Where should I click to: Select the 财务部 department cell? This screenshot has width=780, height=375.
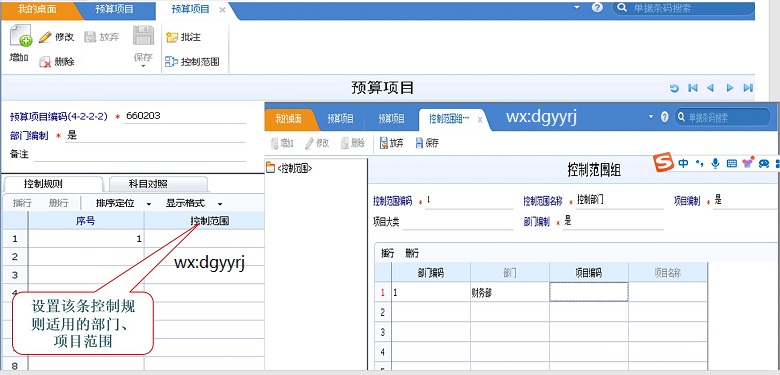pos(510,293)
